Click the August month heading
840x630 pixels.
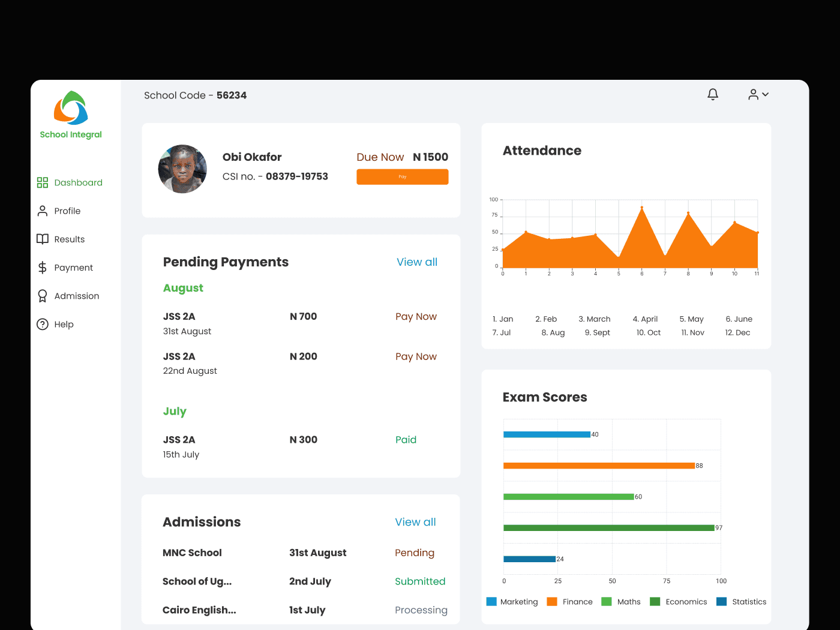point(183,288)
